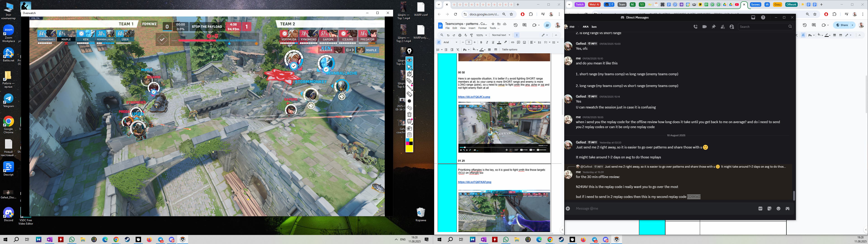Insert link using the toolbar icon
The image size is (868, 244).
point(512,42)
